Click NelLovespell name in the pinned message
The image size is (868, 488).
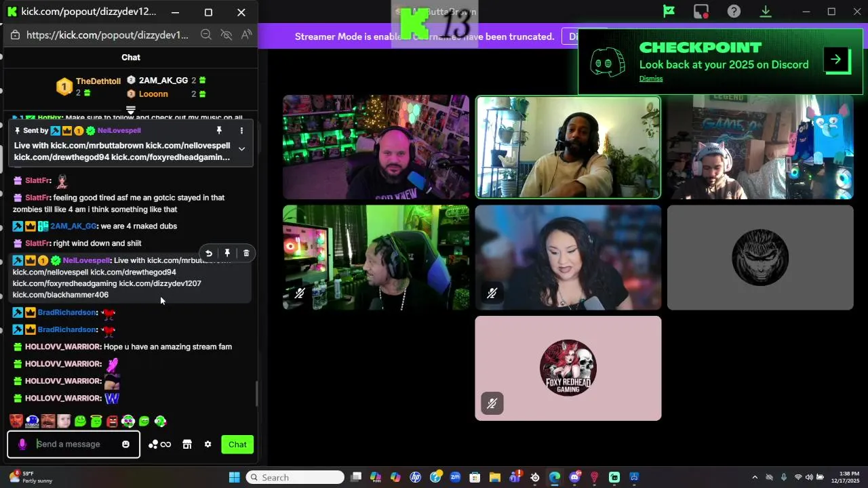[x=119, y=130]
